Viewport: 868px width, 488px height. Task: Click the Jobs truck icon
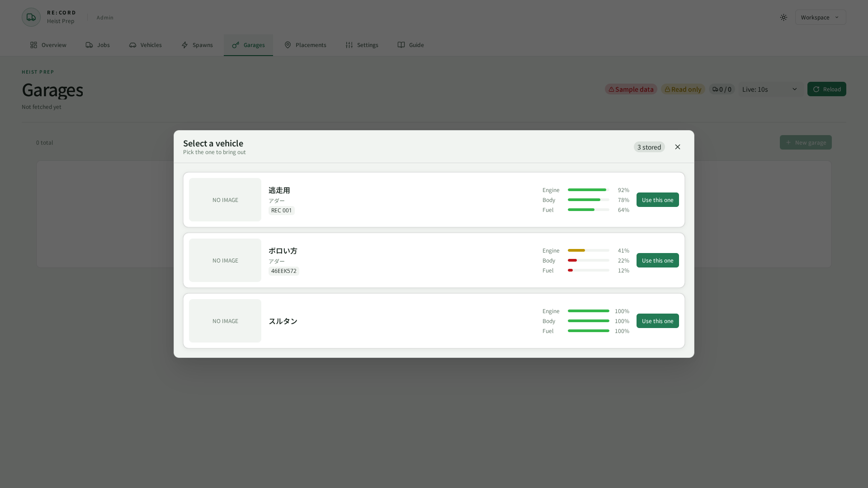click(x=89, y=45)
